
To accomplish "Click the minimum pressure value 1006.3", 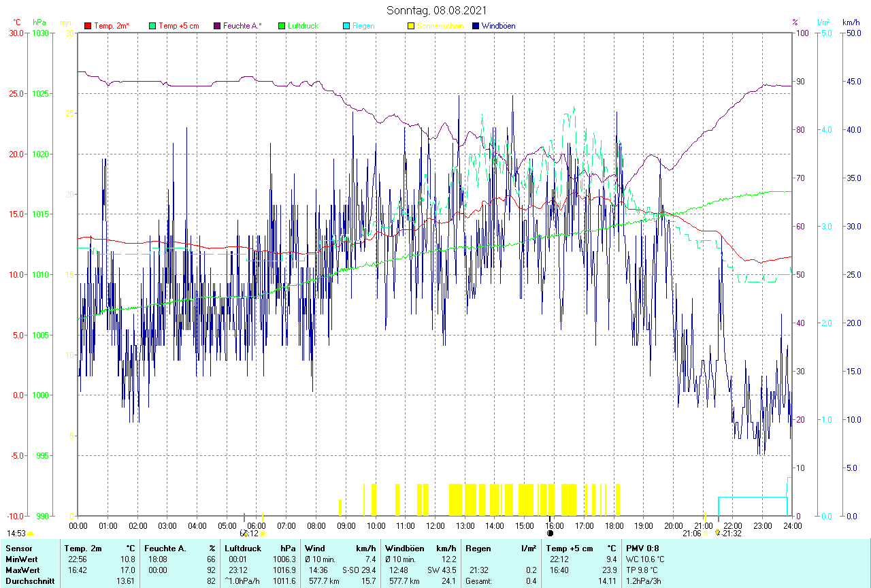I will 284,559.
